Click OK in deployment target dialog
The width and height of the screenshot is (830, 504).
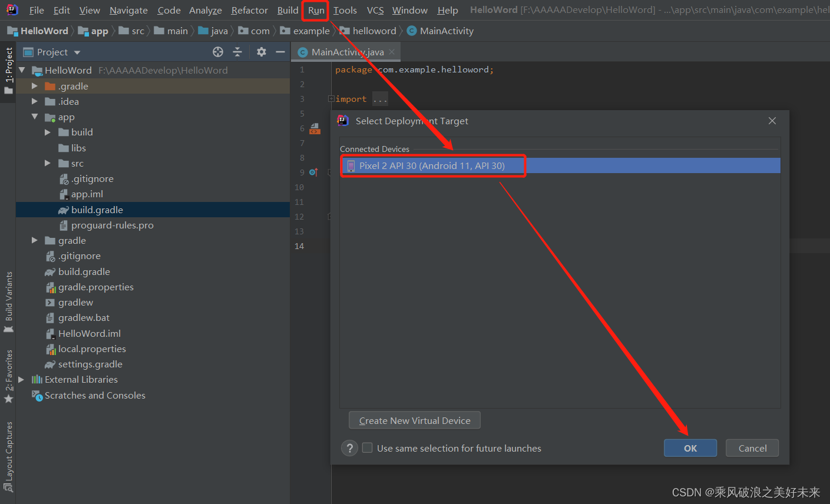[690, 448]
